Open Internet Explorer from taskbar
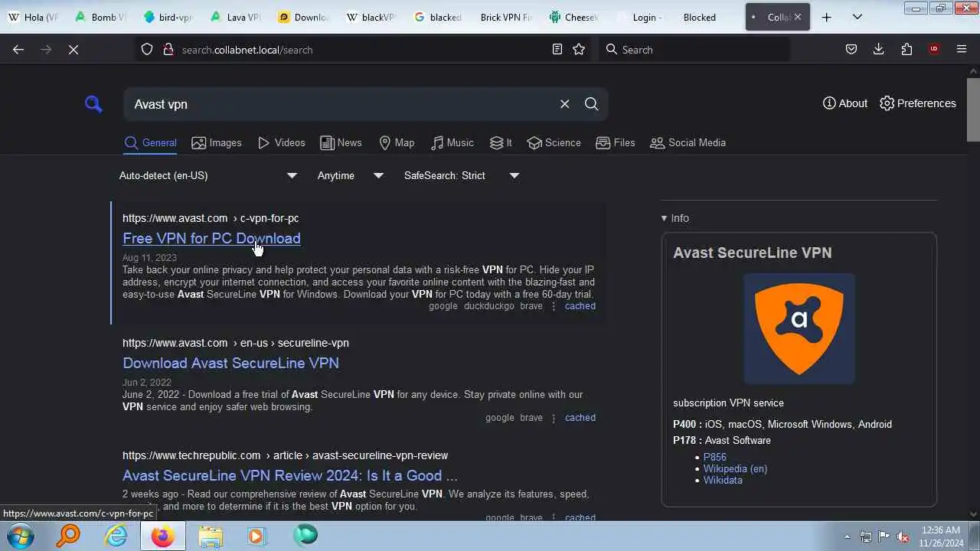The image size is (980, 551). 116,536
